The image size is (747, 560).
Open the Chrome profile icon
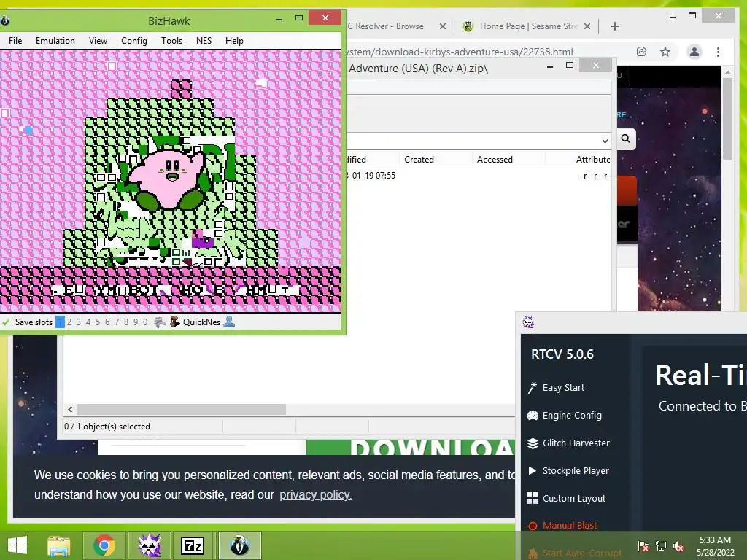pyautogui.click(x=694, y=52)
